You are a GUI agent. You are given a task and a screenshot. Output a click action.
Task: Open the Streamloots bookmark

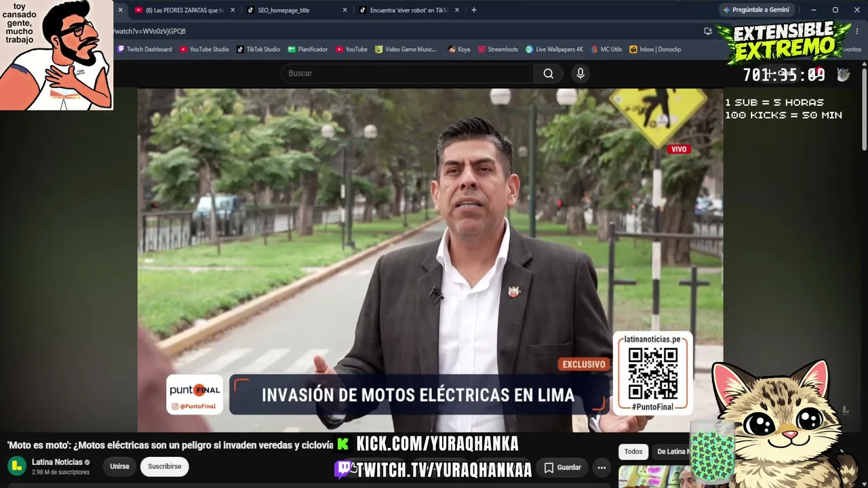498,49
